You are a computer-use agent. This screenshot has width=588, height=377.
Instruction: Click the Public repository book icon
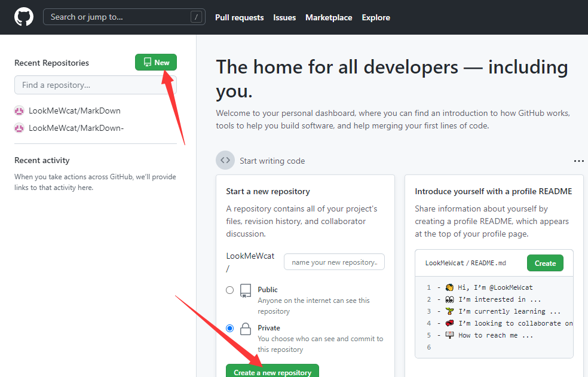tap(246, 291)
